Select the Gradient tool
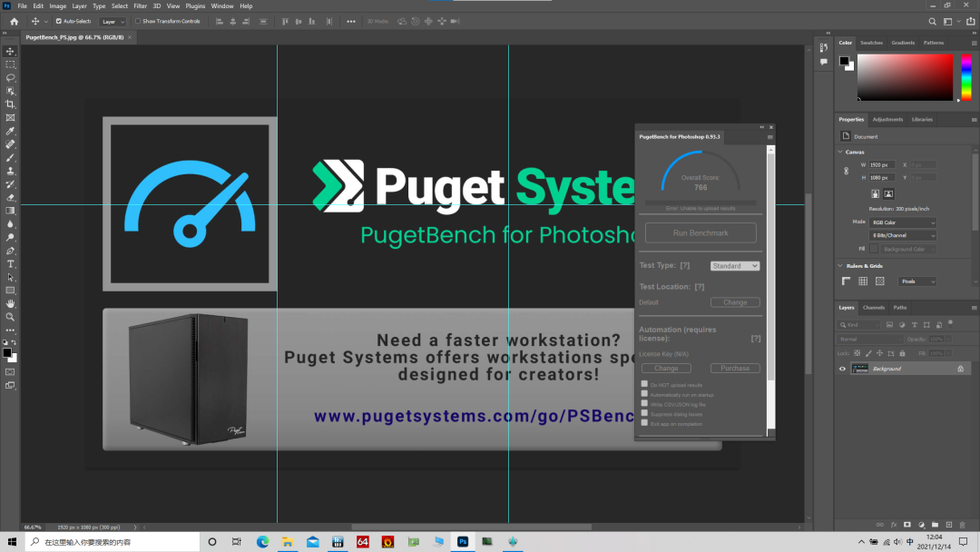Screen dimensions: 980x552 11,211
